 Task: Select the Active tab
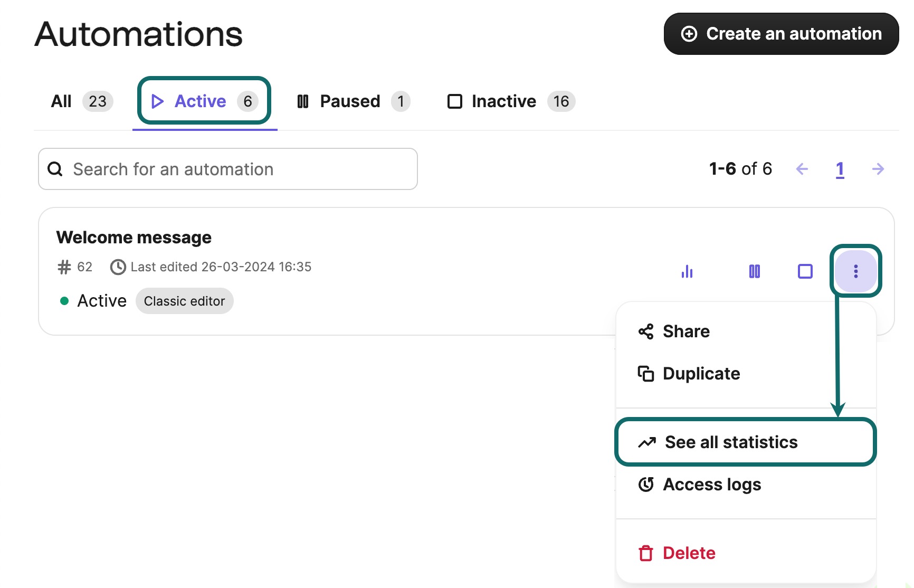[205, 101]
